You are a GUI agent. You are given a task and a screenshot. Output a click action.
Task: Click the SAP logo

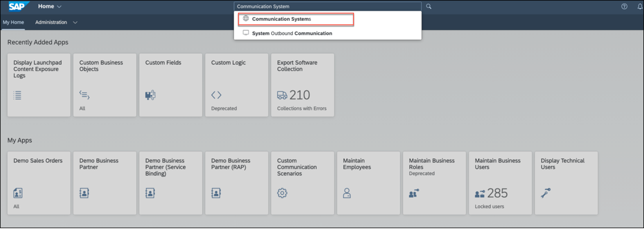19,6
